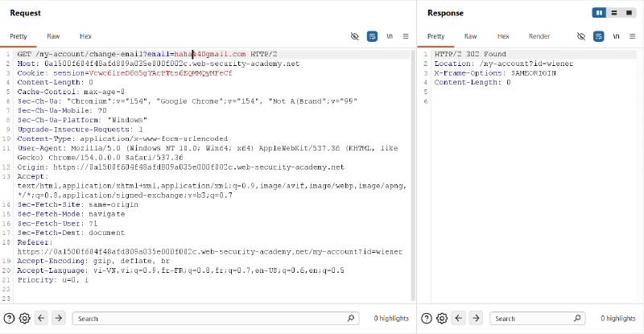This screenshot has width=644, height=334.
Task: Click the email value haha@gmail.com in request line
Action: [210, 54]
